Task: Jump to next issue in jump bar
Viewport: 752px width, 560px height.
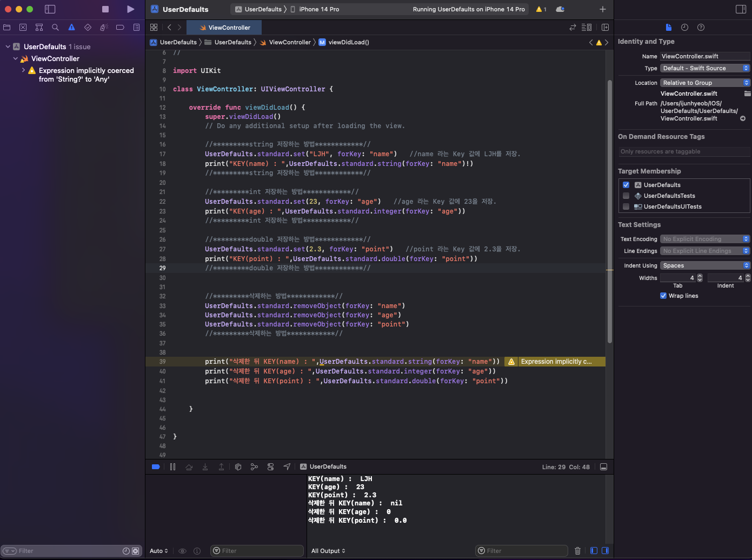Action: tap(606, 42)
